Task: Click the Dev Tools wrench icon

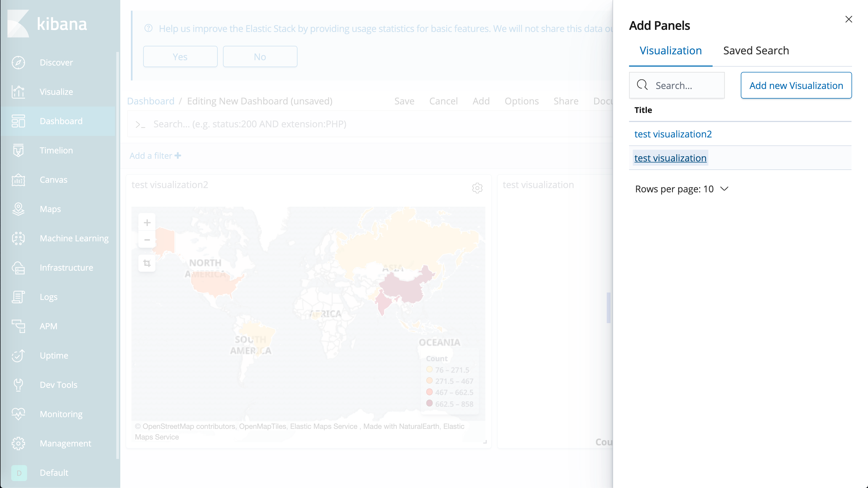Action: pyautogui.click(x=18, y=385)
